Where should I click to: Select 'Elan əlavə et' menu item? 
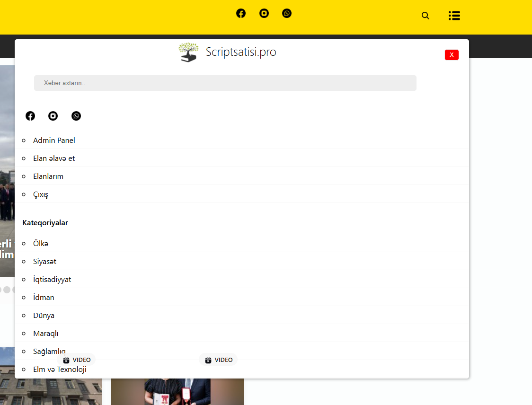click(x=54, y=158)
